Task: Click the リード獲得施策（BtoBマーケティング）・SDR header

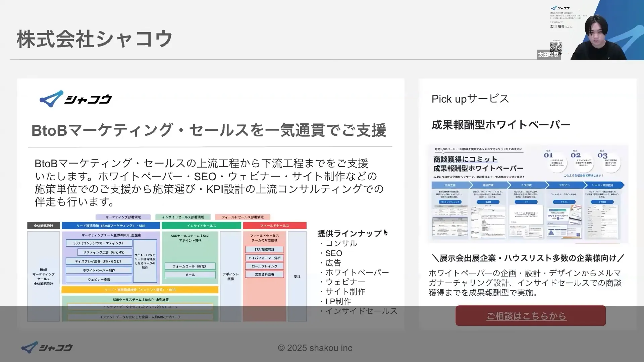Action: (x=111, y=226)
